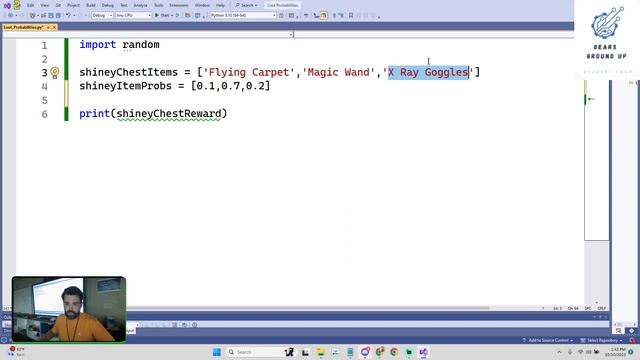The height and width of the screenshot is (360, 640).
Task: Open the Edit menu
Action: pyautogui.click(x=31, y=5)
